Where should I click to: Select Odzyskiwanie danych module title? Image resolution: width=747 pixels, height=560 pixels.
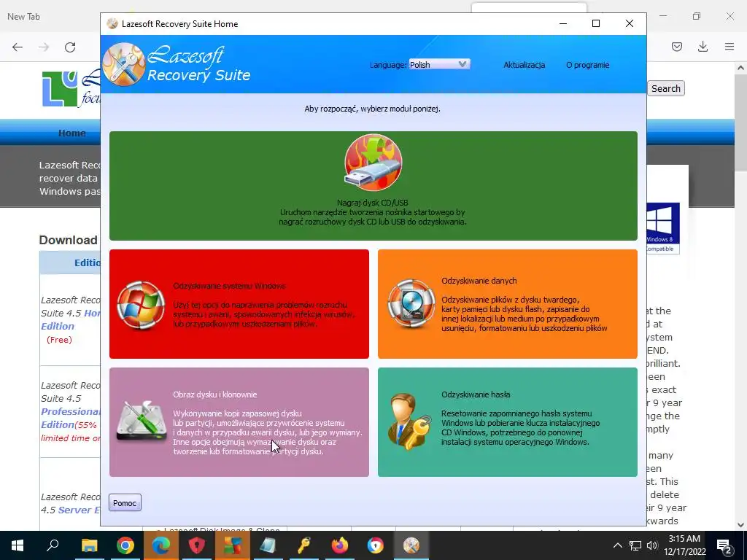[479, 281]
